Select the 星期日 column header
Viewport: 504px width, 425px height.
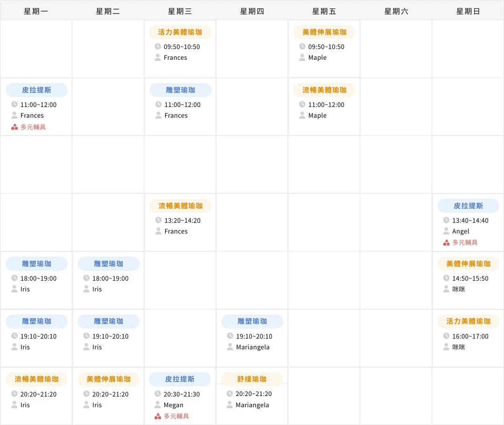(x=468, y=11)
